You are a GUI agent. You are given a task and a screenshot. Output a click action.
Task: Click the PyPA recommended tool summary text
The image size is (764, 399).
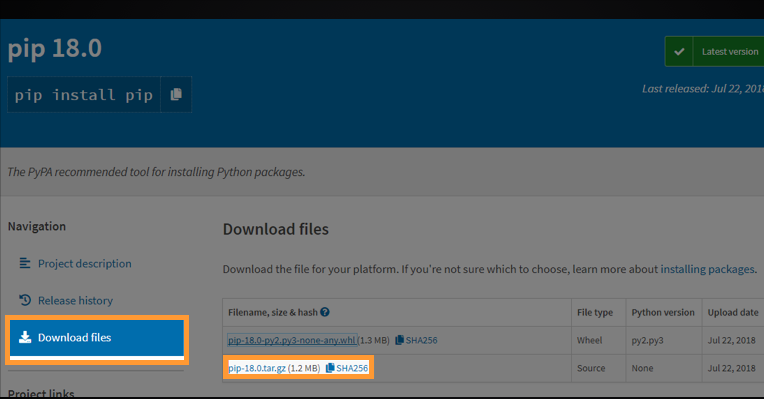tap(156, 172)
